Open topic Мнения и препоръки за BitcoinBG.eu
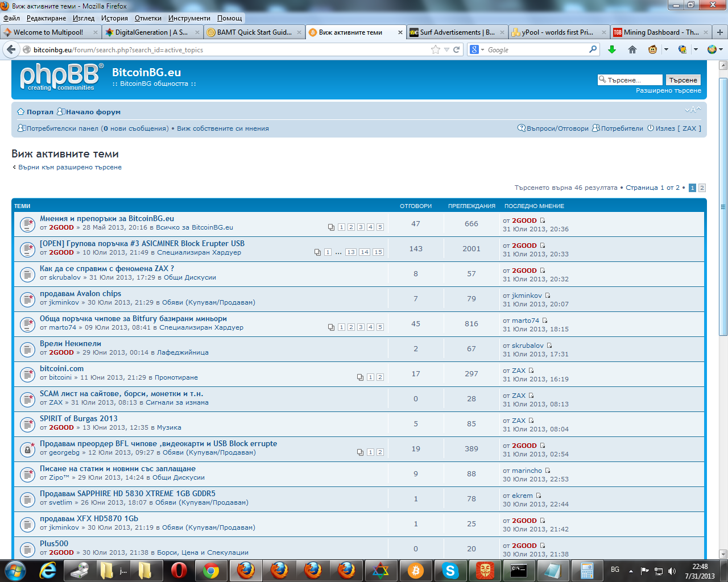728x582 pixels. coord(107,218)
